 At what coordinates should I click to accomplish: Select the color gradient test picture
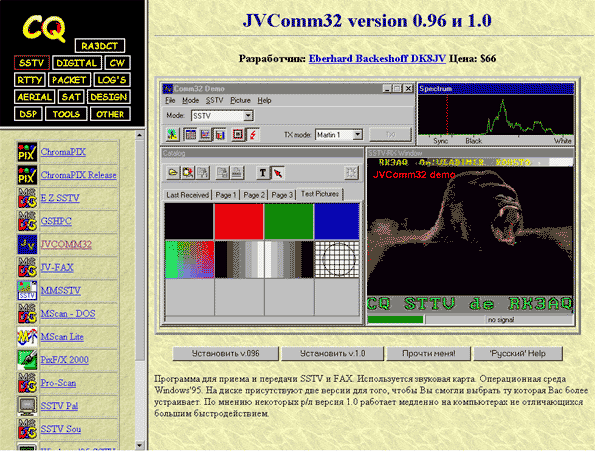[x=189, y=259]
